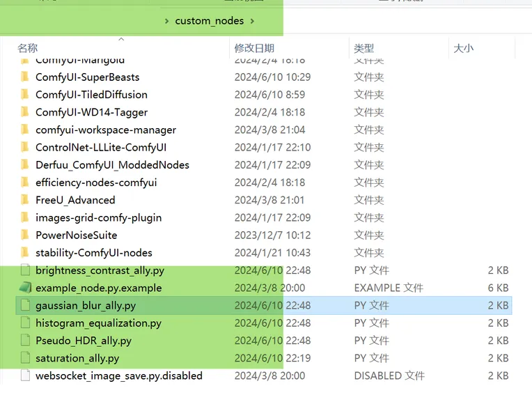This screenshot has height=395, width=532.
Task: Sort files by the 大小 column header
Action: 463,48
